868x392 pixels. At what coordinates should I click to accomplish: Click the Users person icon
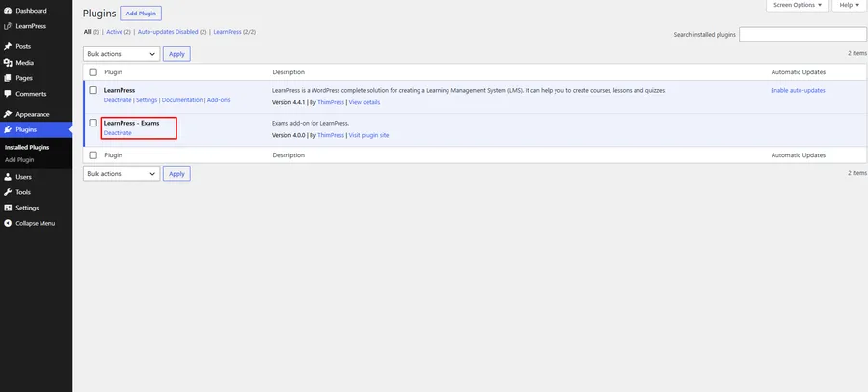tap(8, 177)
